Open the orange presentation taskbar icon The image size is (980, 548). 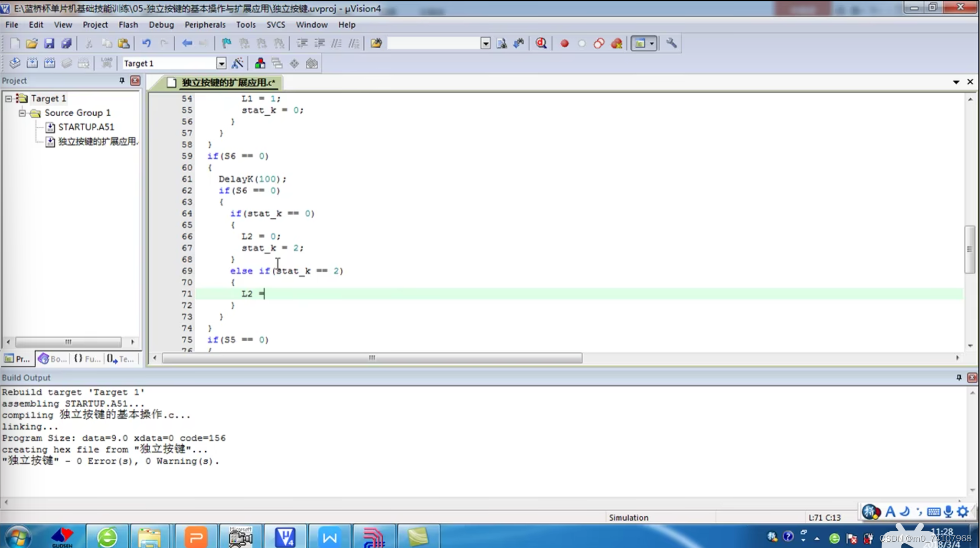coord(196,537)
